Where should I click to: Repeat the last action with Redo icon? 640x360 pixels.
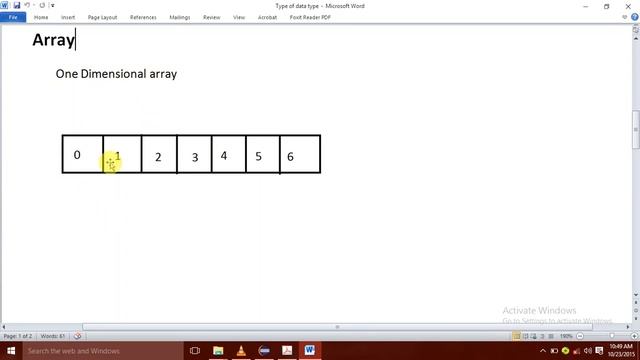coord(42,5)
